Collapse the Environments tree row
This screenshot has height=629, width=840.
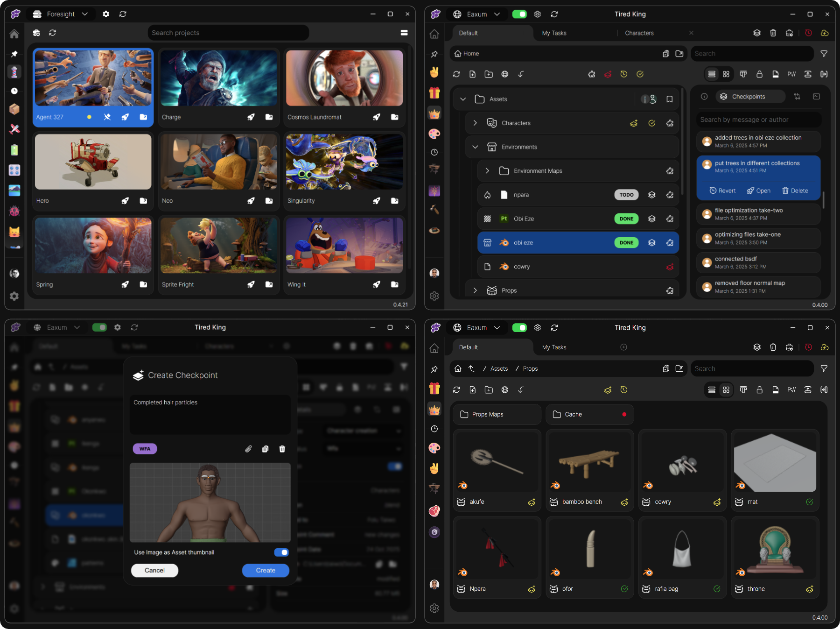[475, 147]
